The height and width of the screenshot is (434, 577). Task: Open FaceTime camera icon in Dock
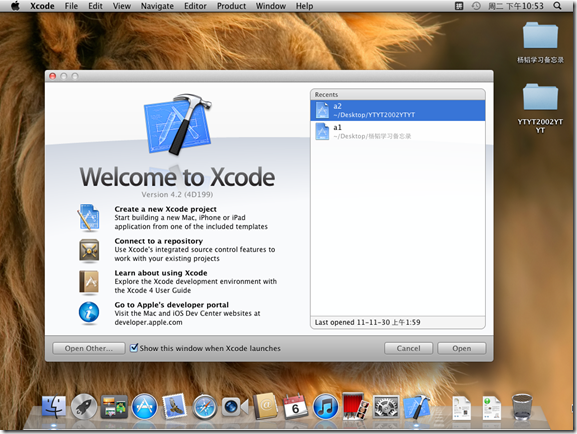235,407
